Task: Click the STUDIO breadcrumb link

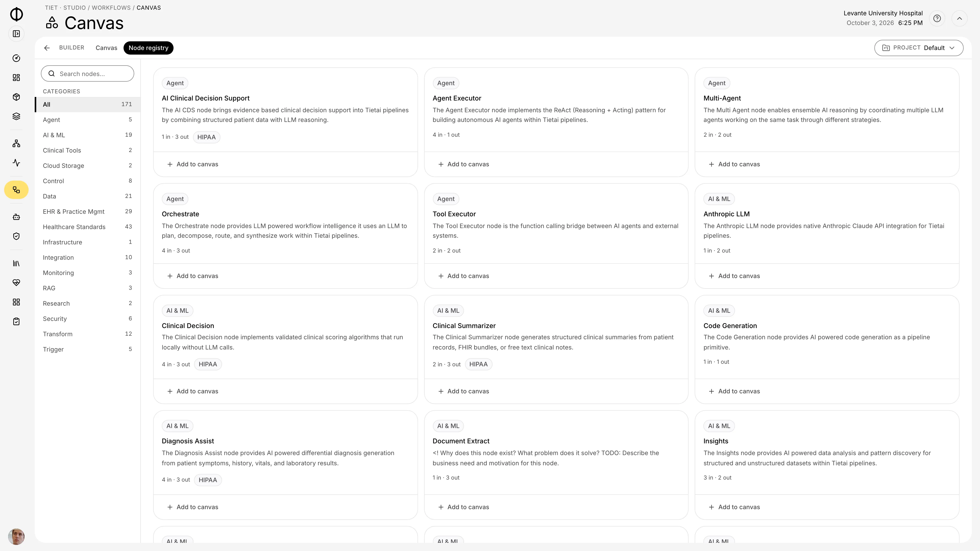Action: pyautogui.click(x=75, y=8)
